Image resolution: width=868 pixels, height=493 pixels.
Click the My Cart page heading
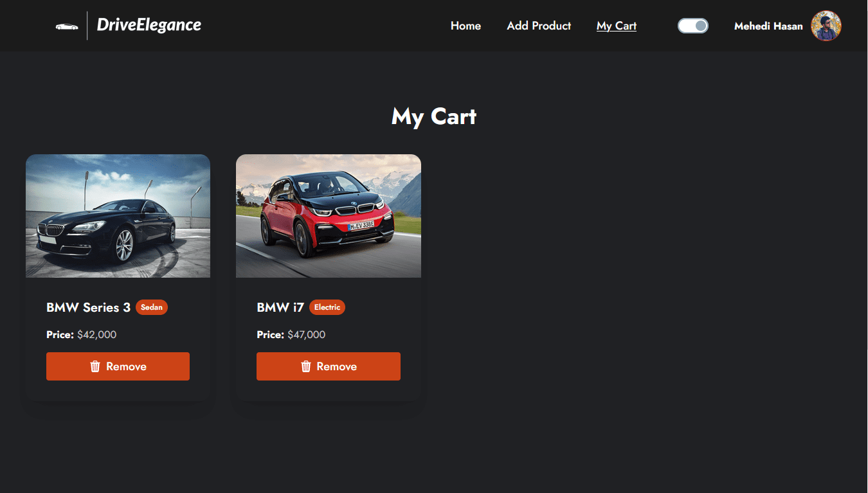click(x=434, y=116)
